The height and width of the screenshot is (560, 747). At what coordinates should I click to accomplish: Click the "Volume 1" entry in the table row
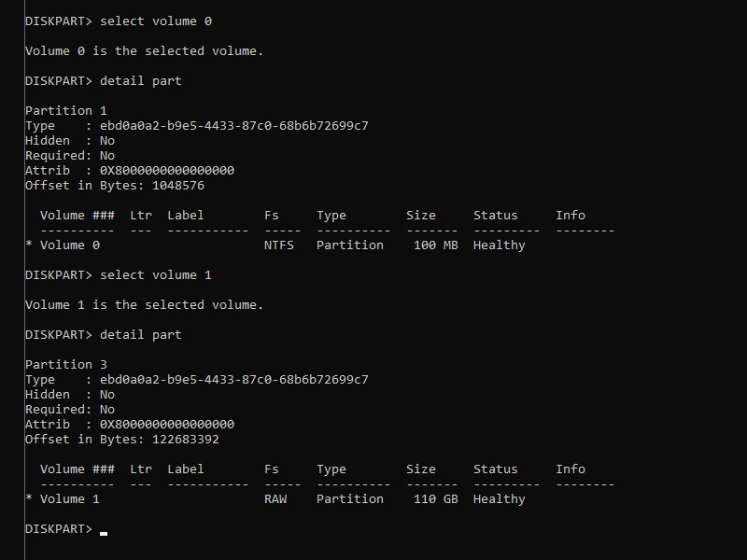point(69,498)
